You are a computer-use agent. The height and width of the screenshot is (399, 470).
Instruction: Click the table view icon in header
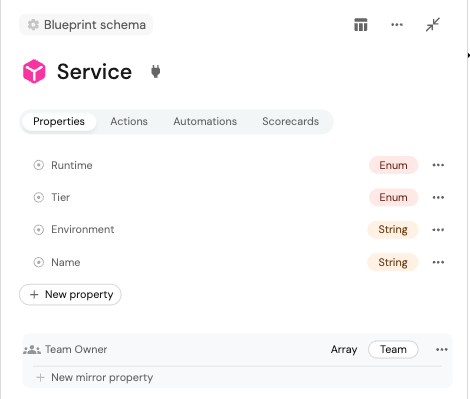(361, 25)
